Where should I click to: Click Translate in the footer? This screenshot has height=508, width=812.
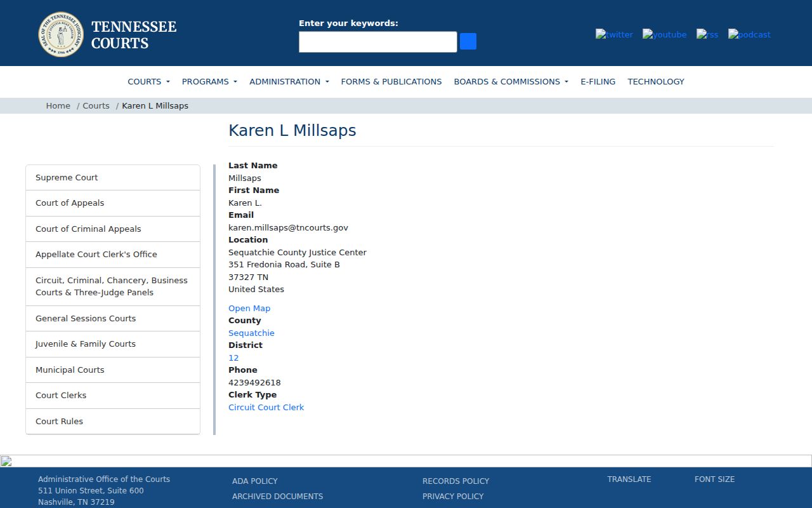(629, 479)
